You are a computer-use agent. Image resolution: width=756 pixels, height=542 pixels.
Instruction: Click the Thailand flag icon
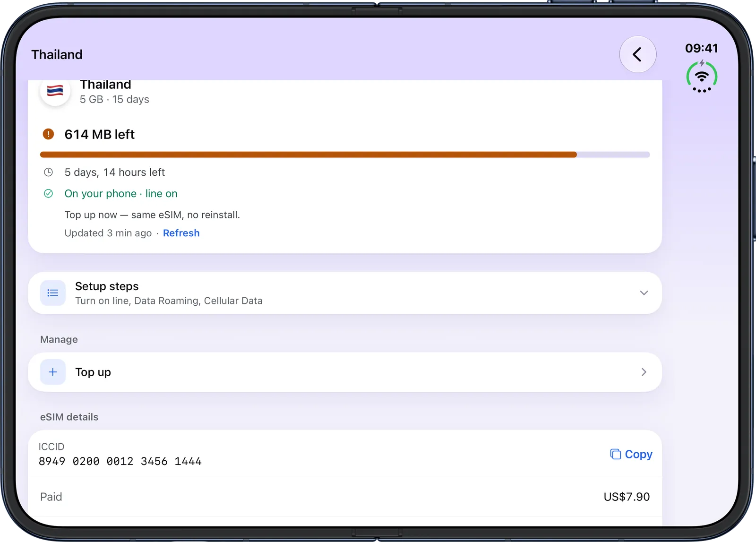coord(55,90)
